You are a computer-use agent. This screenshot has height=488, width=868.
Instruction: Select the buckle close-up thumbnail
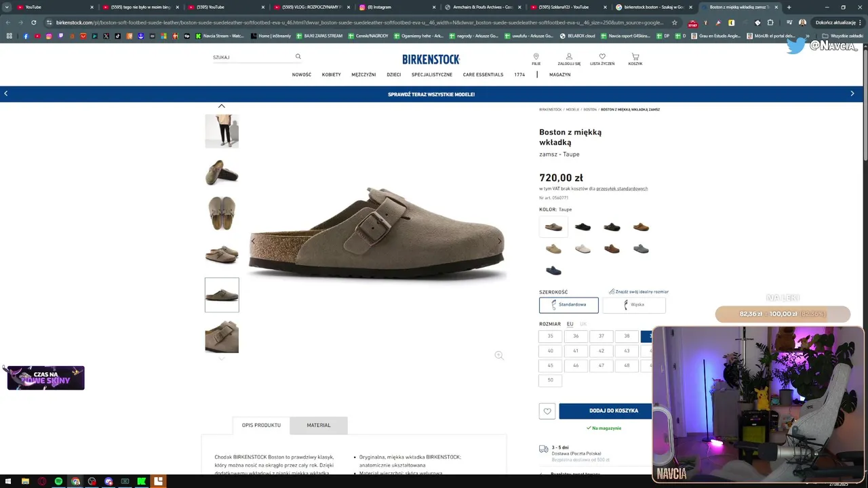pyautogui.click(x=222, y=336)
